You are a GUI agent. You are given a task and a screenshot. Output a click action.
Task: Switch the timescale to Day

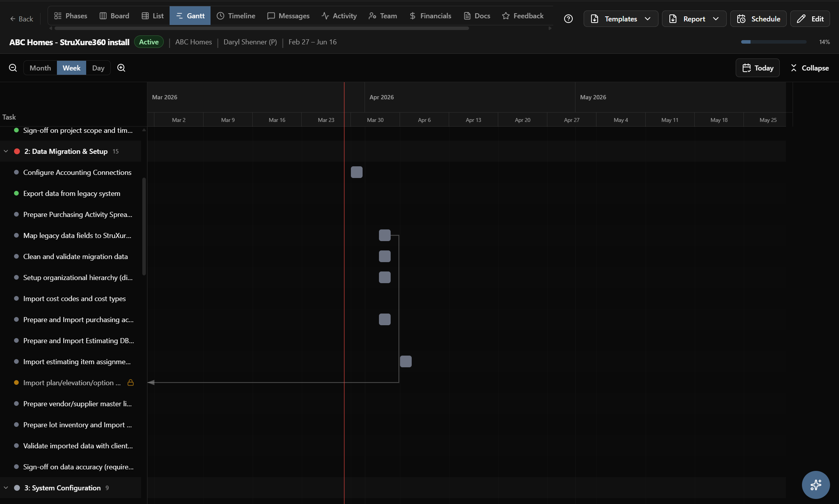pos(98,67)
